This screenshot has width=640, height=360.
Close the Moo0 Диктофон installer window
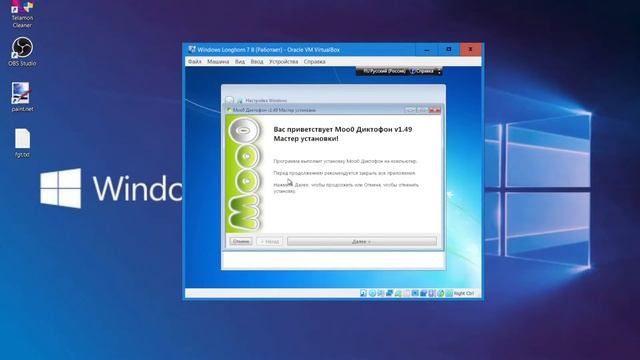tap(435, 110)
